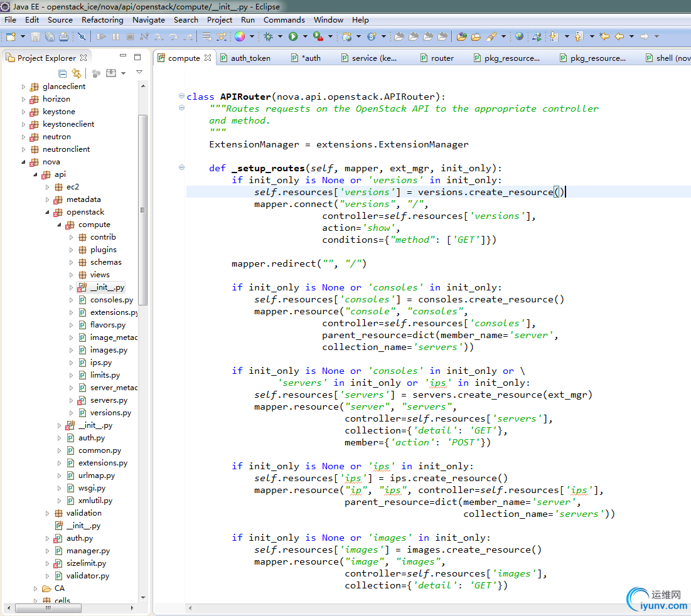This screenshot has width=691, height=616.
Task: Open the color wheel toolbar tool
Action: [240, 36]
